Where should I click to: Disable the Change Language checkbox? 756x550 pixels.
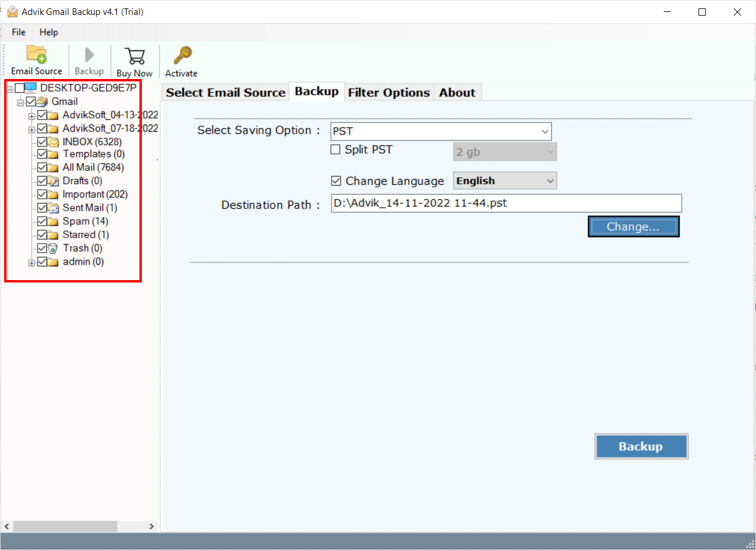(336, 181)
